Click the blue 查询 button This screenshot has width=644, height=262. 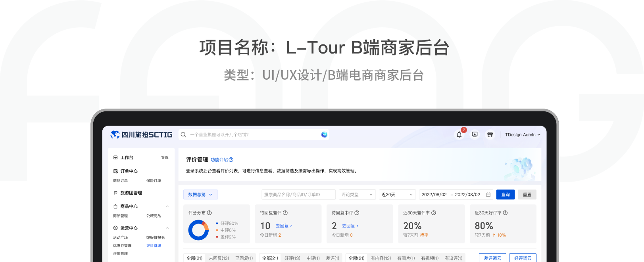pos(505,195)
